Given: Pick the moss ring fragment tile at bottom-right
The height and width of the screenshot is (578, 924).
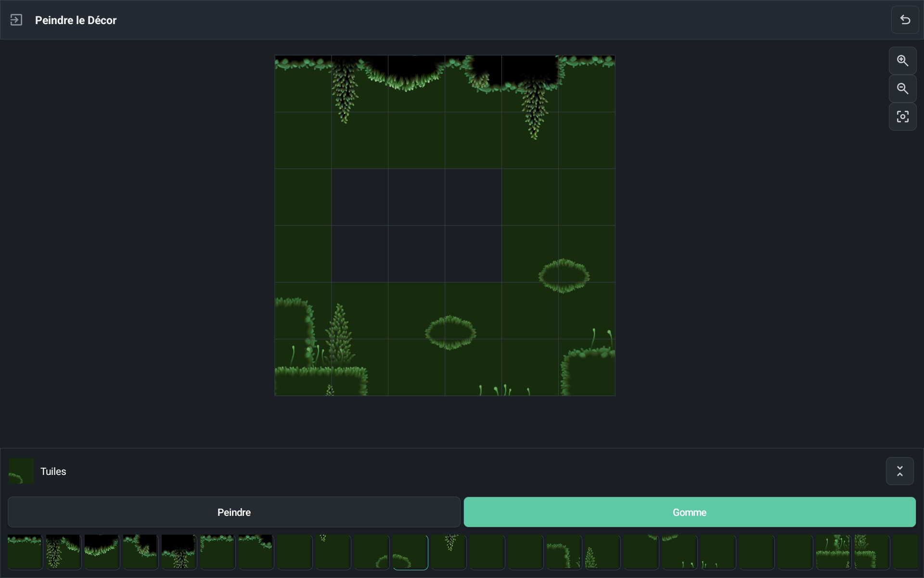Looking at the screenshot, I should click(x=372, y=552).
